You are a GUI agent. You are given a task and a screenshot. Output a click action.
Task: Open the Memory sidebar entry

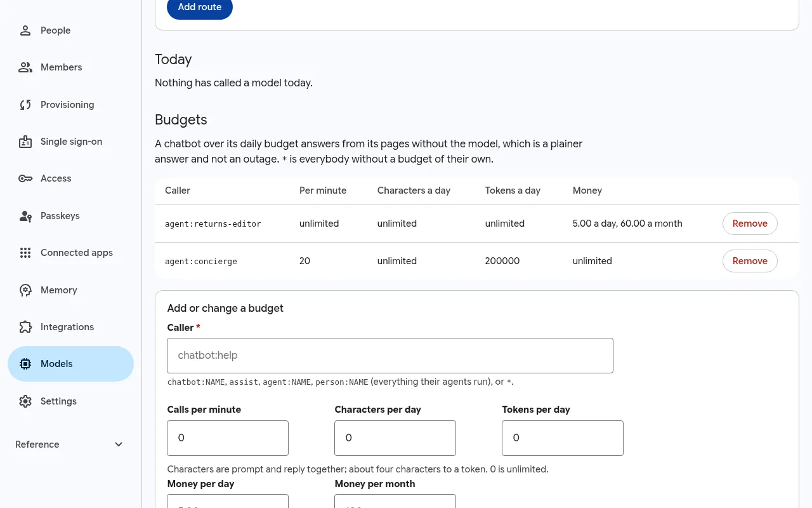(x=71, y=290)
